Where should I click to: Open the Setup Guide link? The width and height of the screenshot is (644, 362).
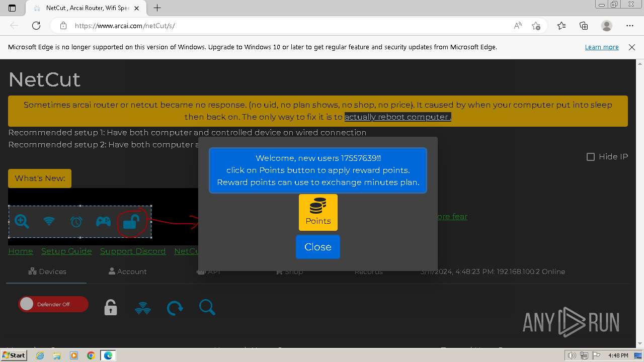tap(66, 251)
